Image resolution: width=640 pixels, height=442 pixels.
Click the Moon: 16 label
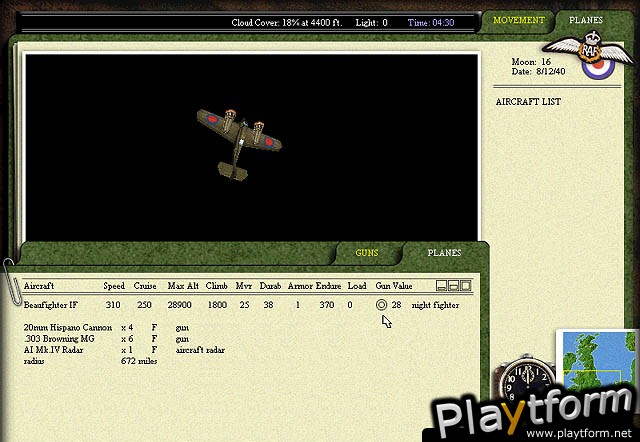click(531, 62)
